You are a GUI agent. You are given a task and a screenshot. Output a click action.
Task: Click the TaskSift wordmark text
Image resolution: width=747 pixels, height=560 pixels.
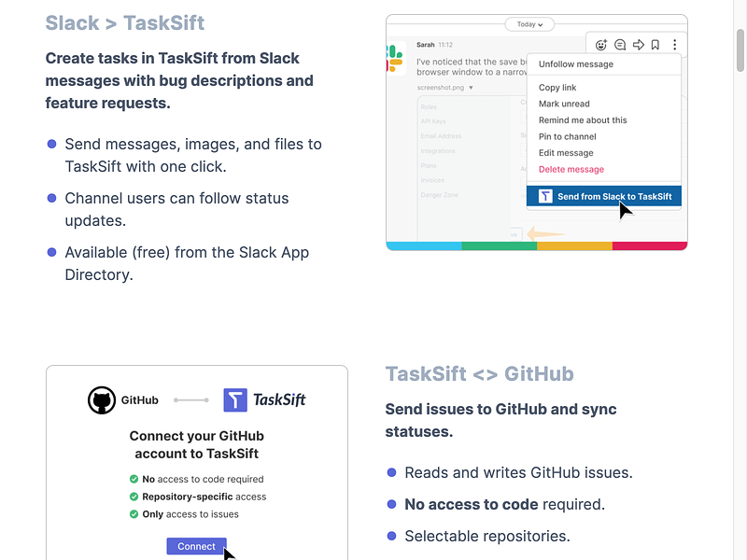279,400
